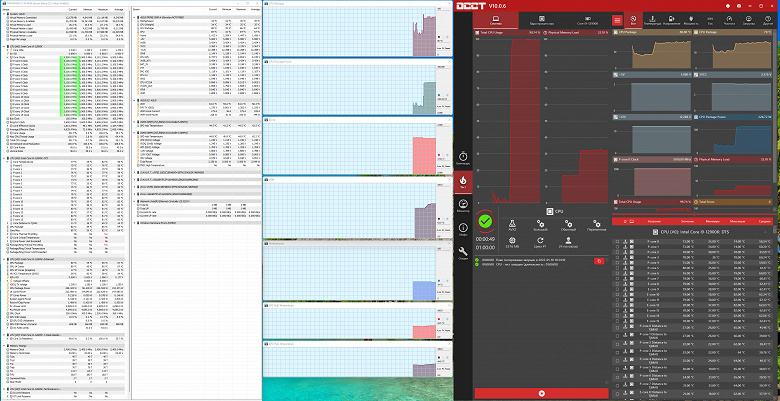Image resolution: width=780 pixels, height=401 pixels.
Task: Click the graph icon on OCCT E-core 9 row
Action: pyautogui.click(x=631, y=289)
